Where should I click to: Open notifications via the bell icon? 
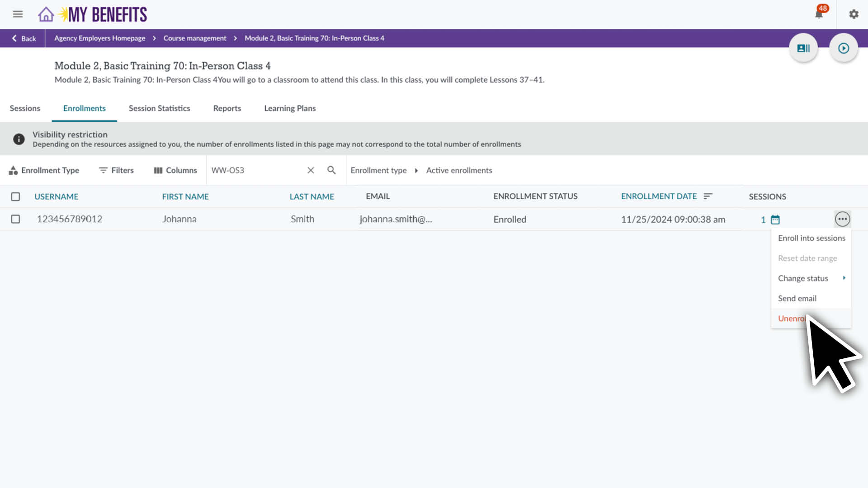point(819,14)
